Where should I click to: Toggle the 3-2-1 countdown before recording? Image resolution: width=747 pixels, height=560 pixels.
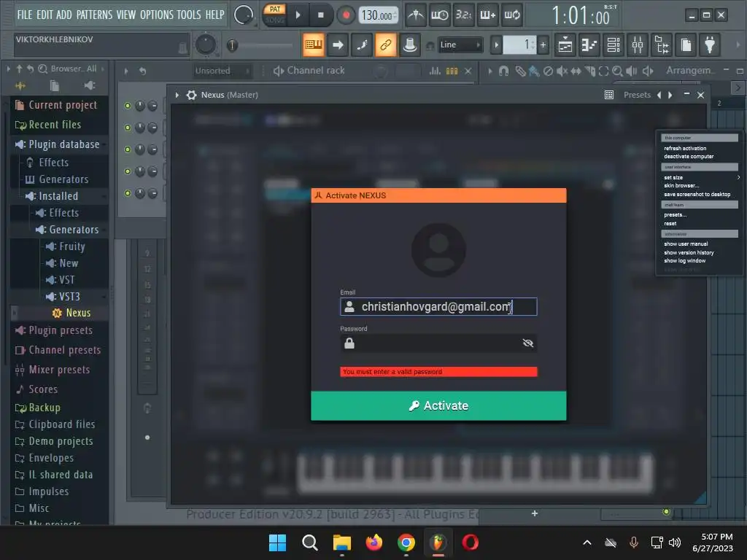coord(463,15)
